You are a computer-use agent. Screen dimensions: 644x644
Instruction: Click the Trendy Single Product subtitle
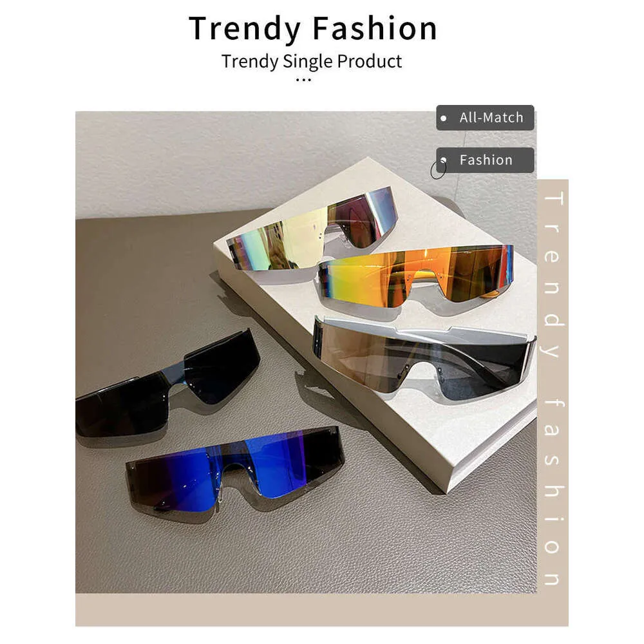(x=311, y=62)
